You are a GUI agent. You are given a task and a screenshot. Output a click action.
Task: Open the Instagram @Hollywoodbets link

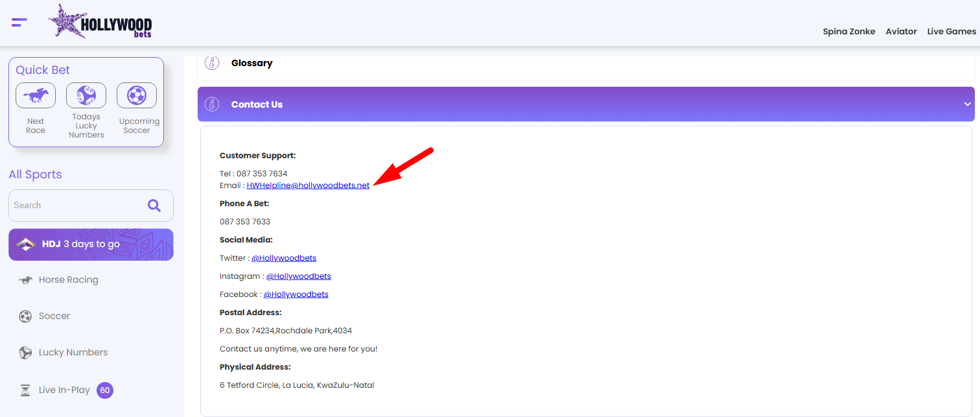pos(298,276)
